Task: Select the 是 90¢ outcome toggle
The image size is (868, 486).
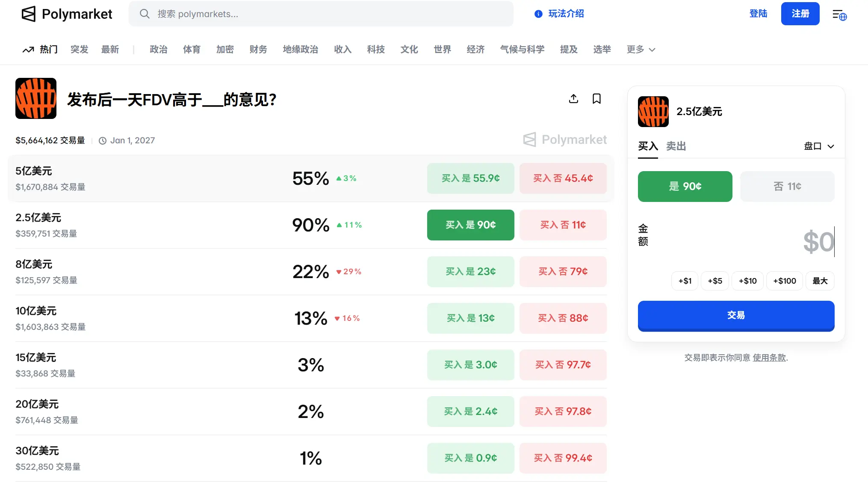Action: click(x=685, y=187)
